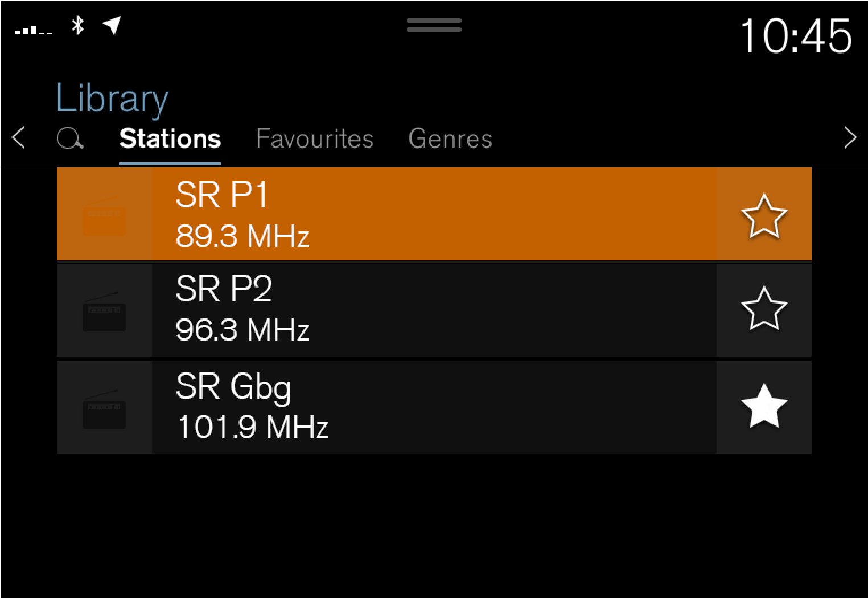Image resolution: width=868 pixels, height=598 pixels.
Task: Open the search magnifier icon
Action: tap(70, 138)
